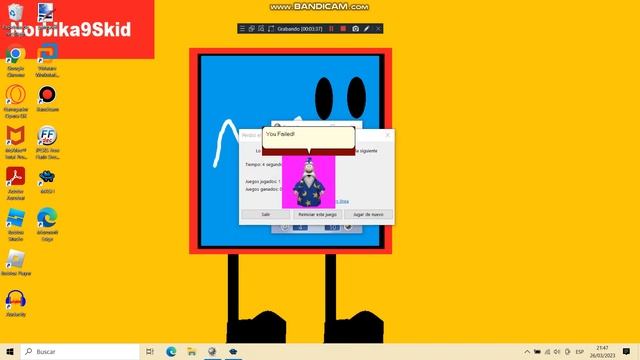Launch the Roblox Player desktop shortcut
This screenshot has width=640, height=360.
16,262
